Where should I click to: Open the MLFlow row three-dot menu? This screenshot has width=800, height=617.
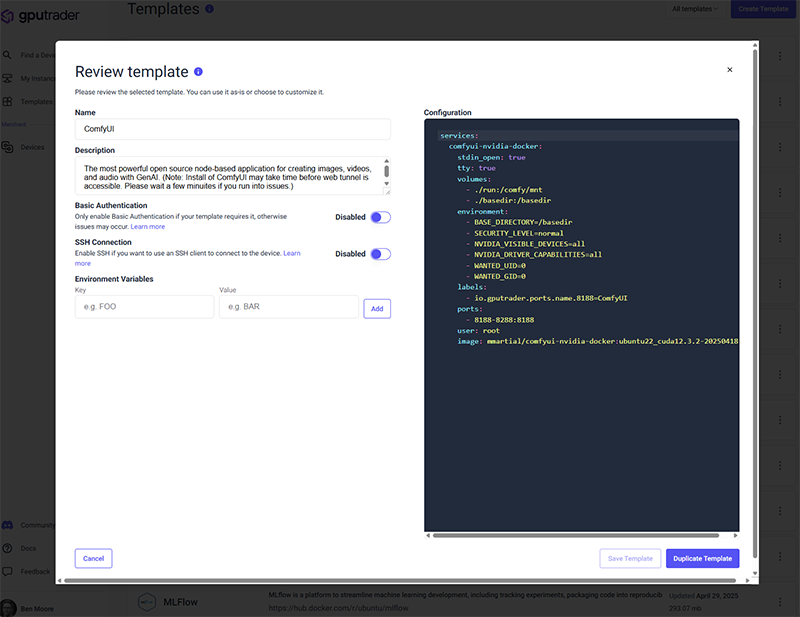pyautogui.click(x=780, y=602)
